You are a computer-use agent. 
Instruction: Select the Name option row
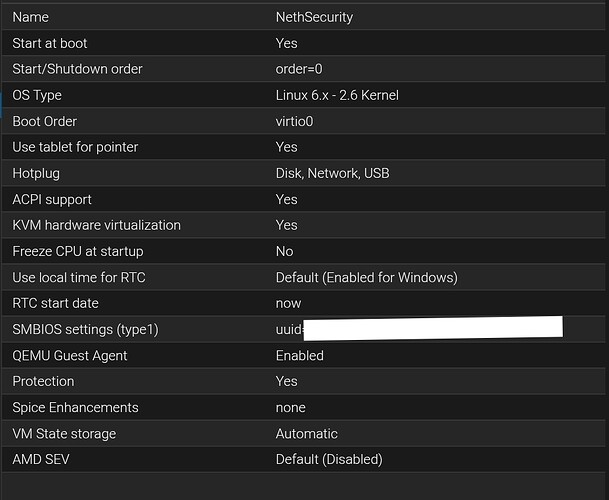click(x=30, y=17)
